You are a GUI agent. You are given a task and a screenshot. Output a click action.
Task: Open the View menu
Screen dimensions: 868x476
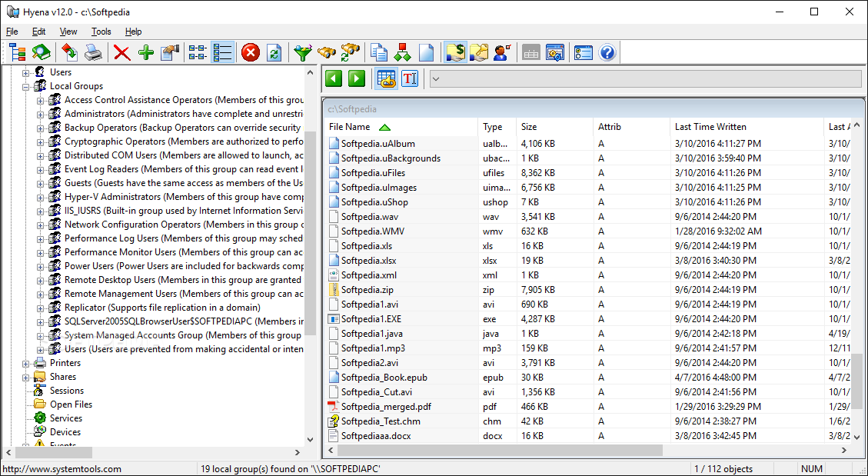68,32
